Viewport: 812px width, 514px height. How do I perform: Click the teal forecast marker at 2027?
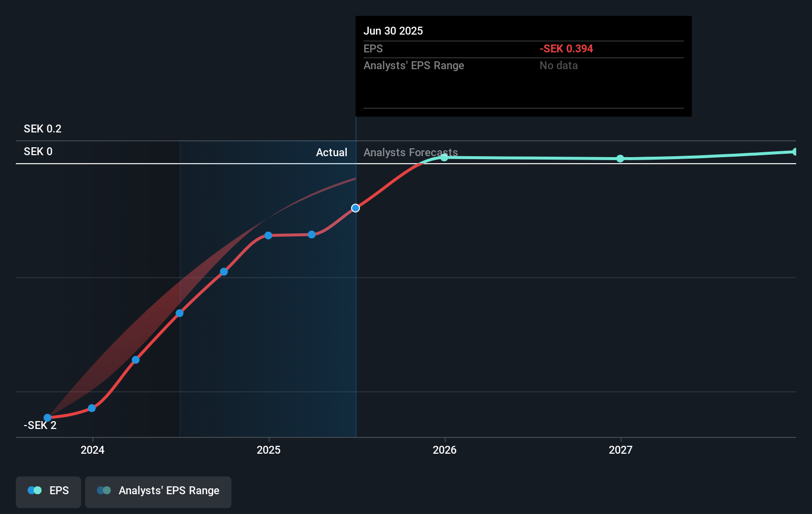tap(620, 159)
